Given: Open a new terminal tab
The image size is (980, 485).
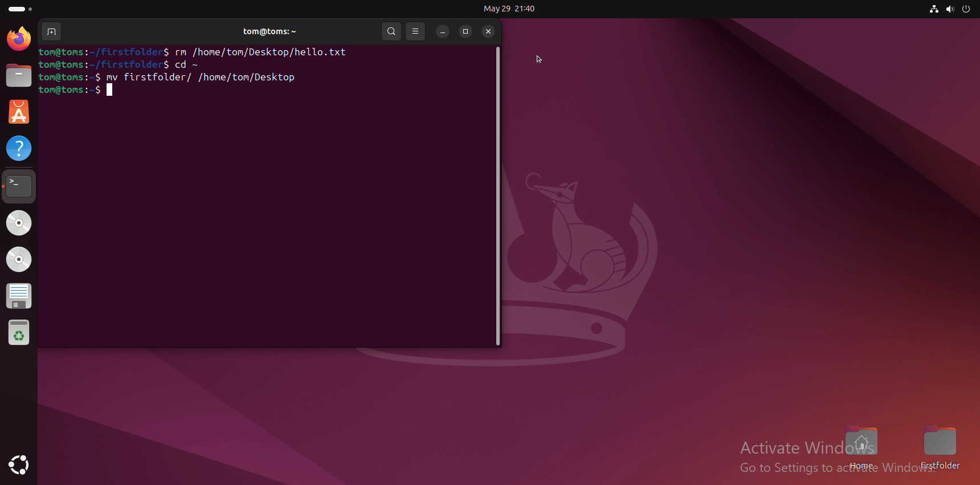Looking at the screenshot, I should [x=51, y=31].
